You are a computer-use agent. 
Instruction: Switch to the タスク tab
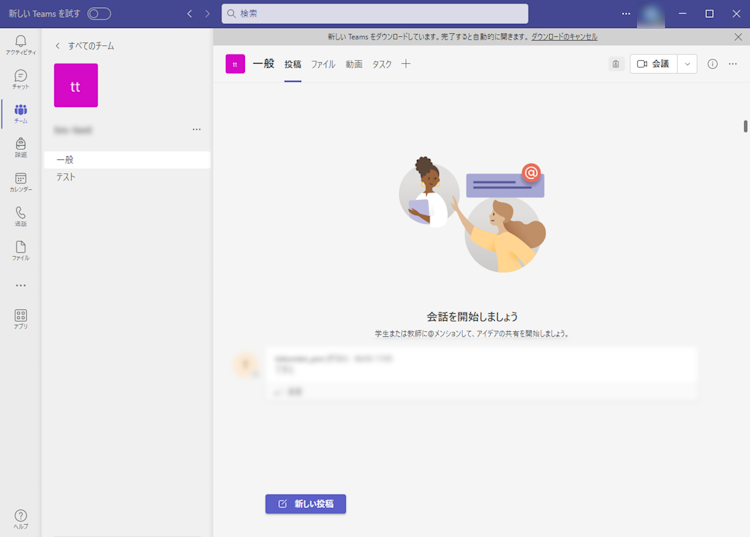click(x=382, y=64)
